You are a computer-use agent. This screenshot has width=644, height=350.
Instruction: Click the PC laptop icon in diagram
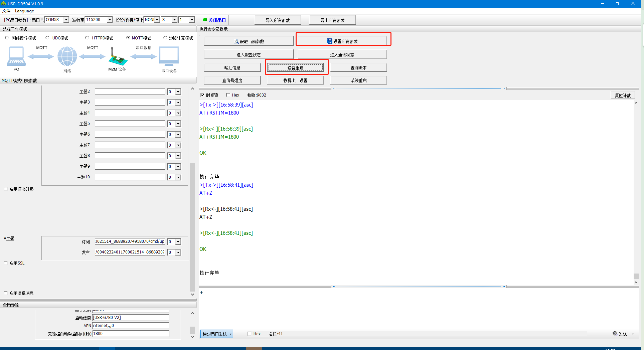[16, 56]
